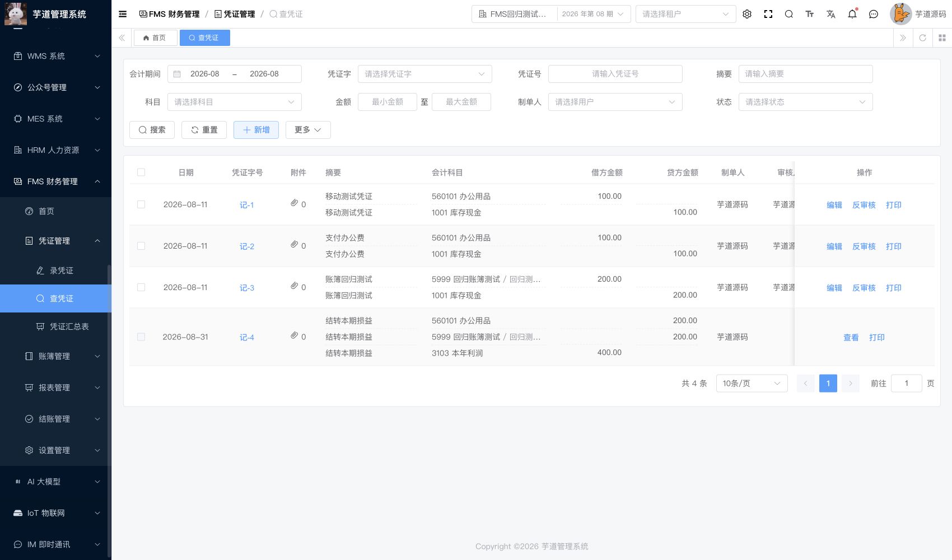Viewport: 952px width, 560px height.
Task: Collapse the FMS 财务管理 sidebar menu
Action: coord(56,181)
